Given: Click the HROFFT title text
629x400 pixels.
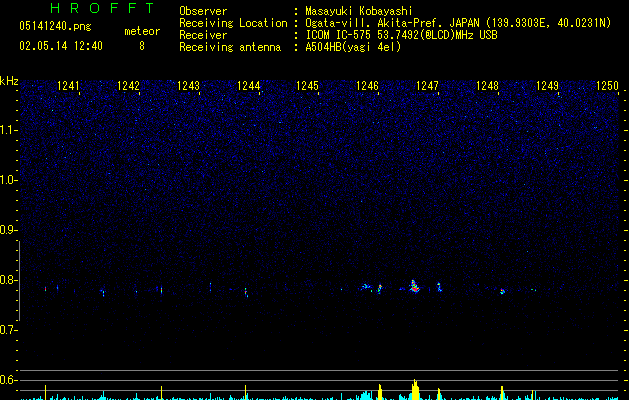Looking at the screenshot, I should [102, 8].
